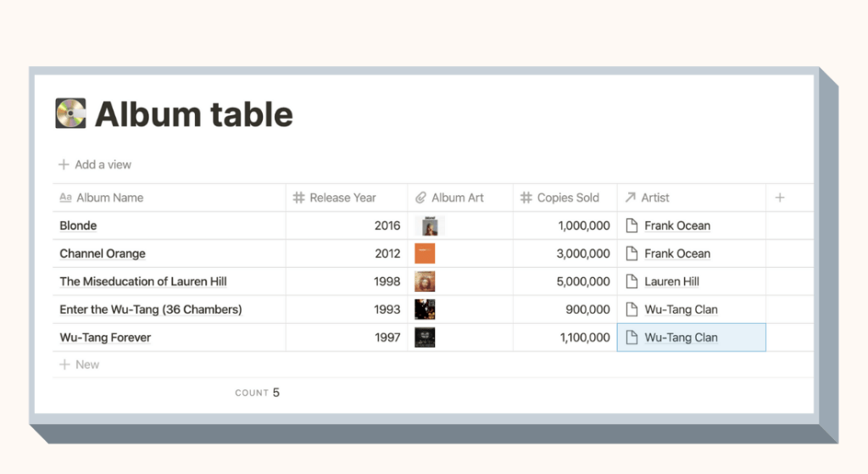Open Wu-Tang Forever album art thumbnail
The height and width of the screenshot is (474, 868).
(425, 337)
